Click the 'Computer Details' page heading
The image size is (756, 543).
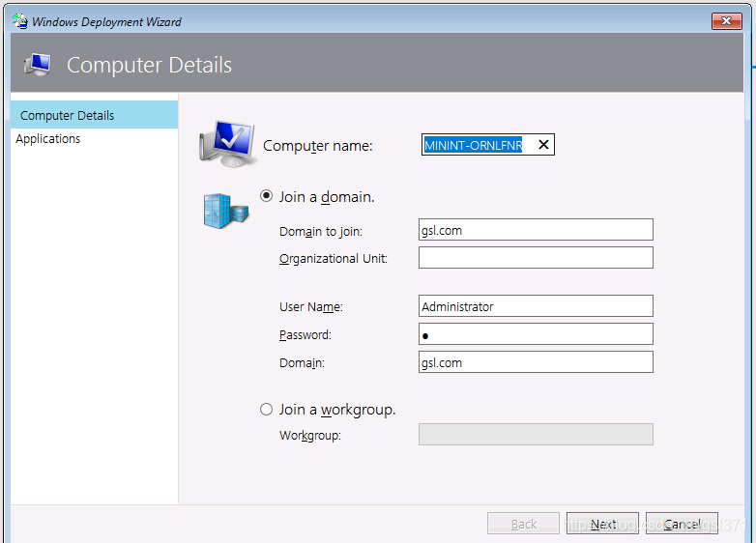coord(149,65)
